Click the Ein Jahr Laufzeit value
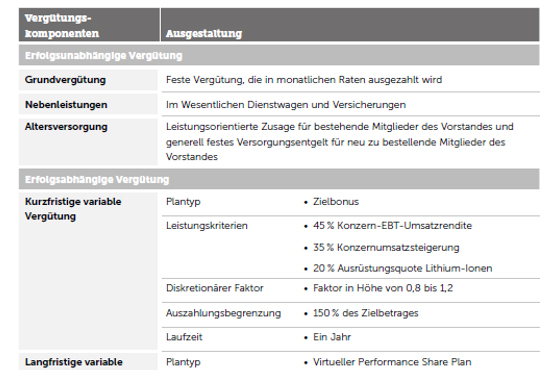551x370 pixels. (x=332, y=337)
